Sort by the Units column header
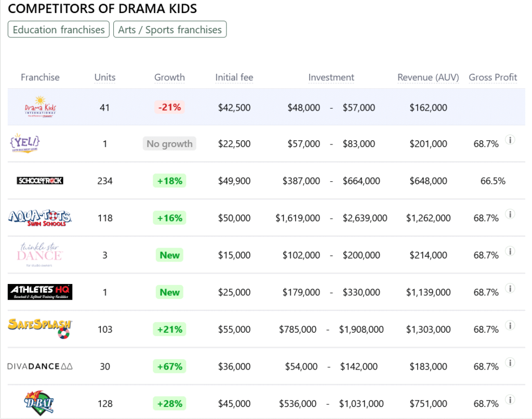Image resolution: width=532 pixels, height=419 pixels. pos(105,77)
